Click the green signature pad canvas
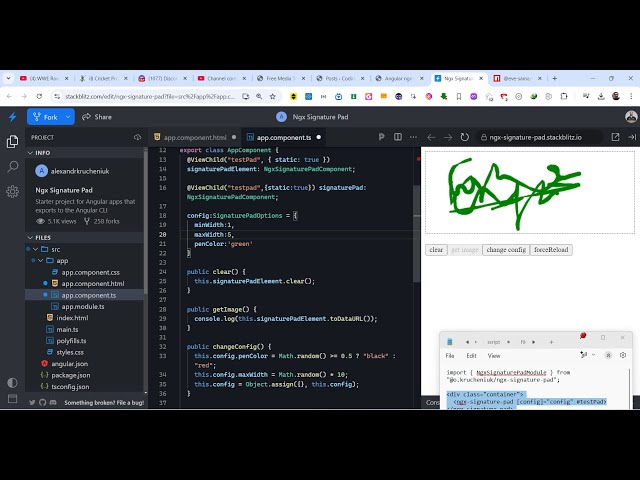The height and width of the screenshot is (480, 640). coord(529,191)
